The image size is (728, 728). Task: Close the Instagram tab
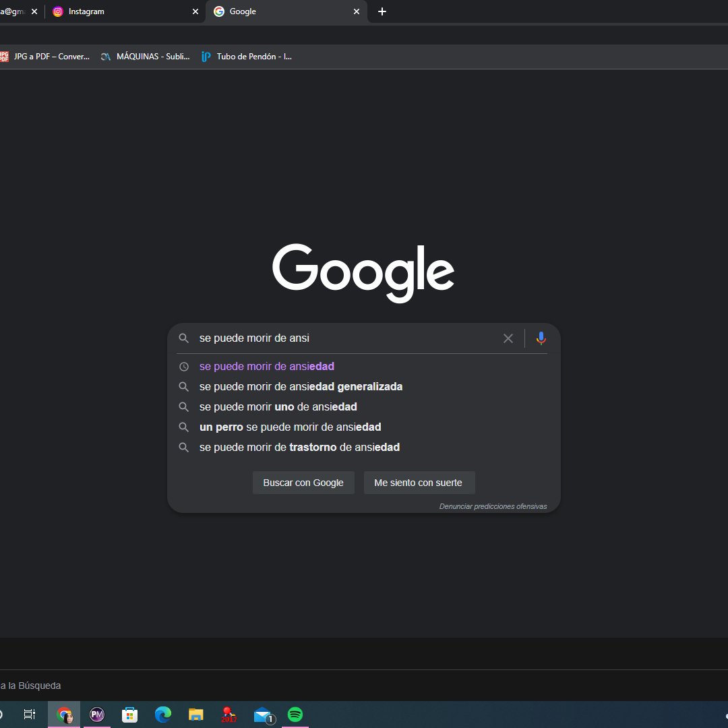(x=195, y=11)
